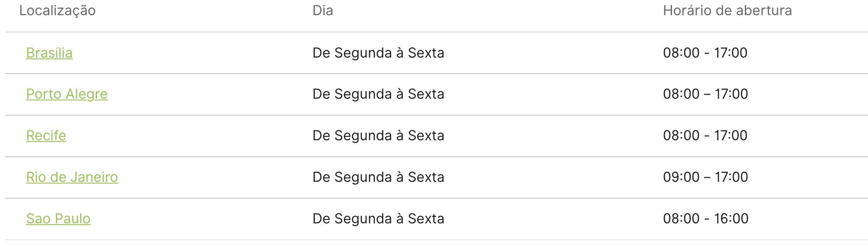Click De Segunda à Sexta in Recife row
Screen dimensions: 868x245
pyautogui.click(x=379, y=135)
